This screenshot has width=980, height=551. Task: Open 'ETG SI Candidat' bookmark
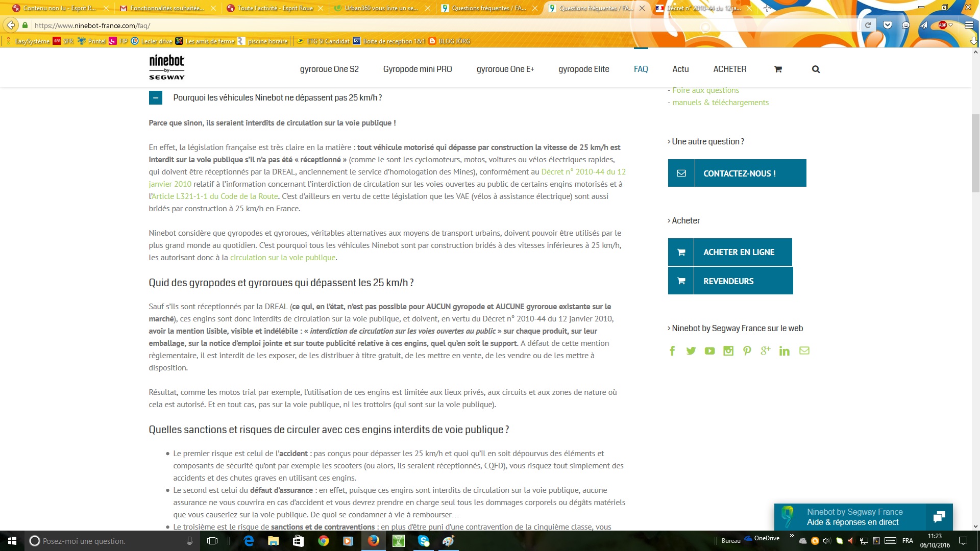point(323,41)
